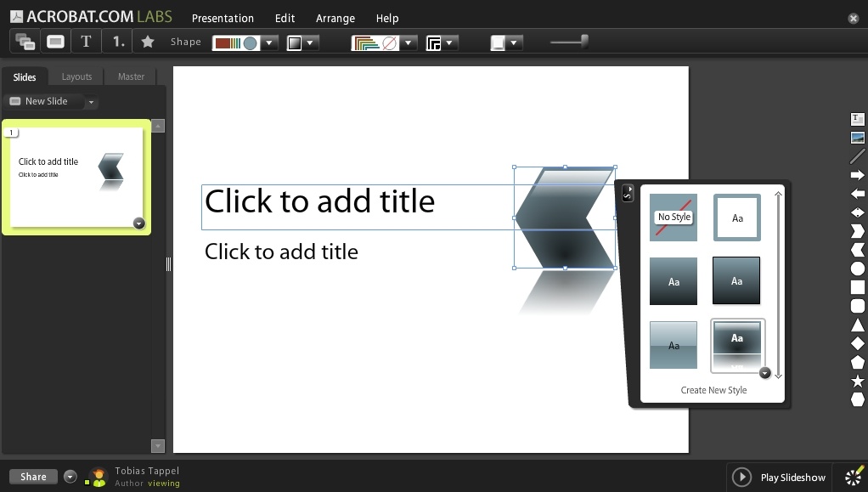The image size is (868, 492).
Task: Select the chevron shape on the slide
Action: pos(565,218)
